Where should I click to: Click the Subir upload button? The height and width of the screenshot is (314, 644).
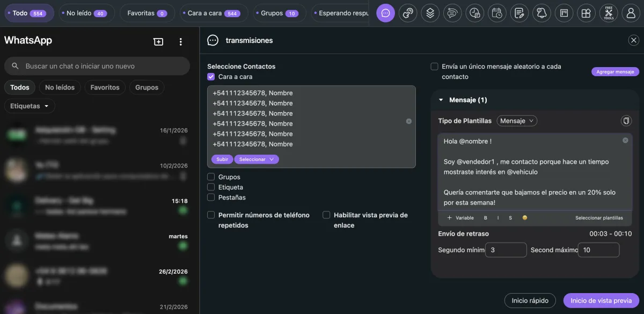pos(222,159)
